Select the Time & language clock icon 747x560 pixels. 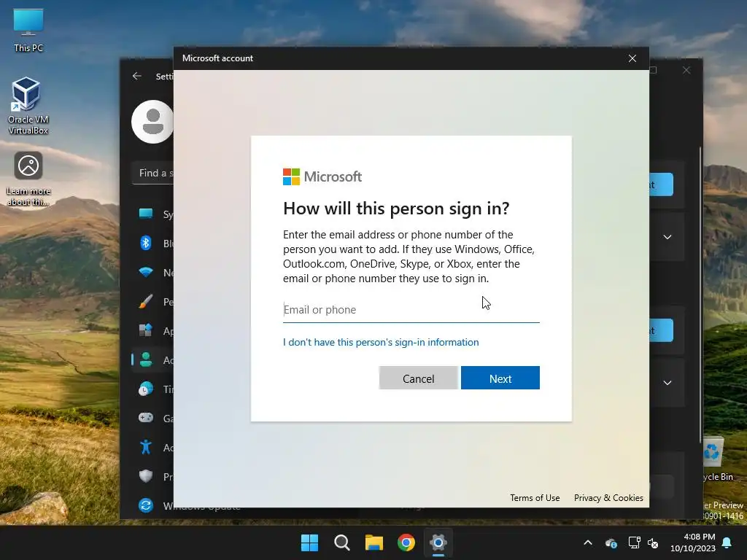click(146, 389)
